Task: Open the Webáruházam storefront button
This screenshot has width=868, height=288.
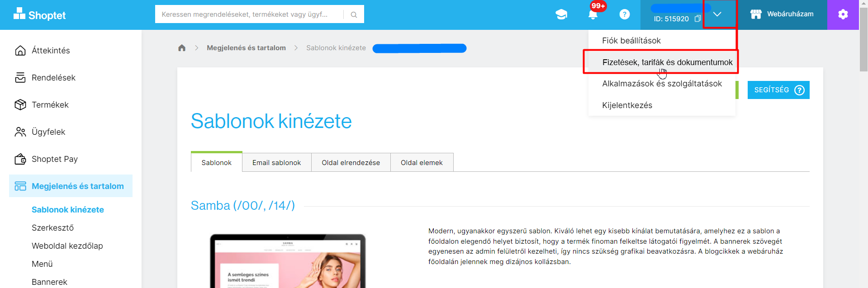Action: pyautogui.click(x=782, y=14)
